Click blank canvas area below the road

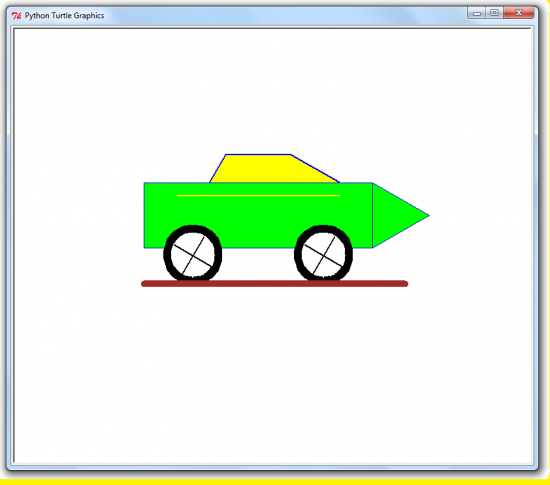pos(274,372)
